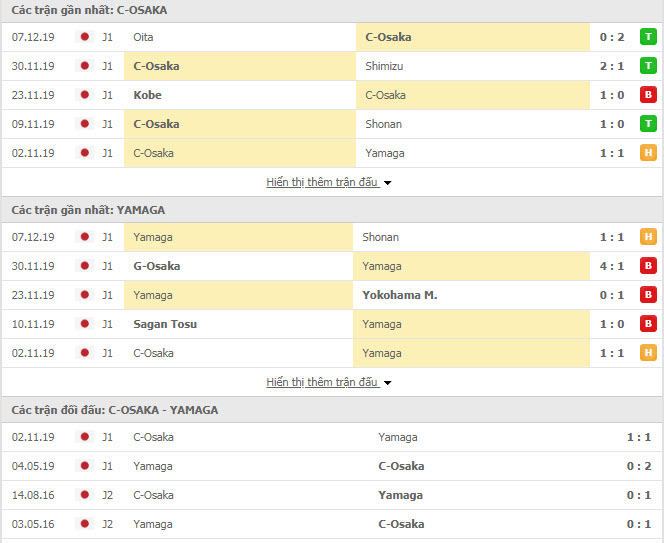Click the red B badge for Sagan Tosu match

click(648, 324)
